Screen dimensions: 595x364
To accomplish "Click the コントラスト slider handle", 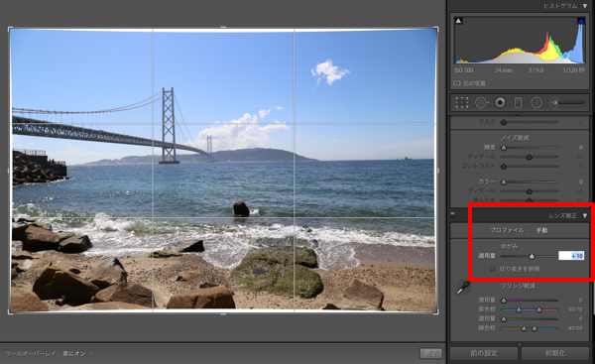I will (x=504, y=167).
